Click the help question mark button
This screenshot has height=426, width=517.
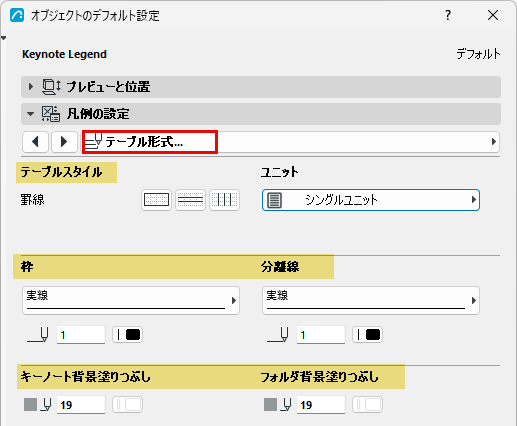[448, 15]
